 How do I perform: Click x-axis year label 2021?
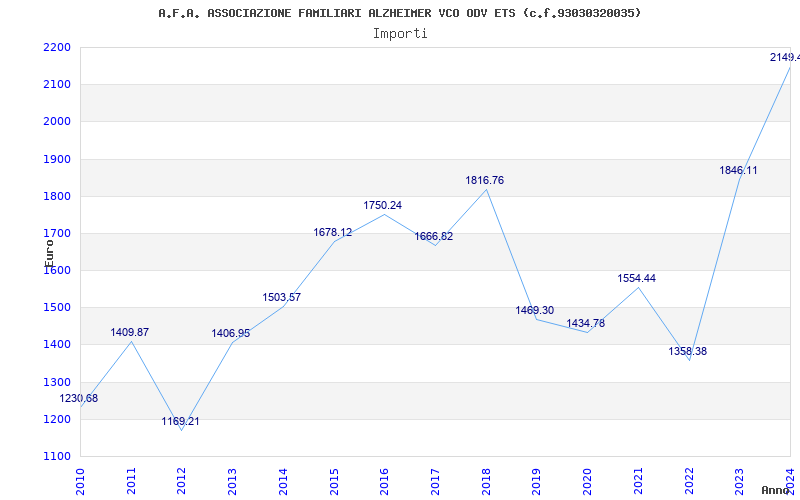pyautogui.click(x=638, y=481)
